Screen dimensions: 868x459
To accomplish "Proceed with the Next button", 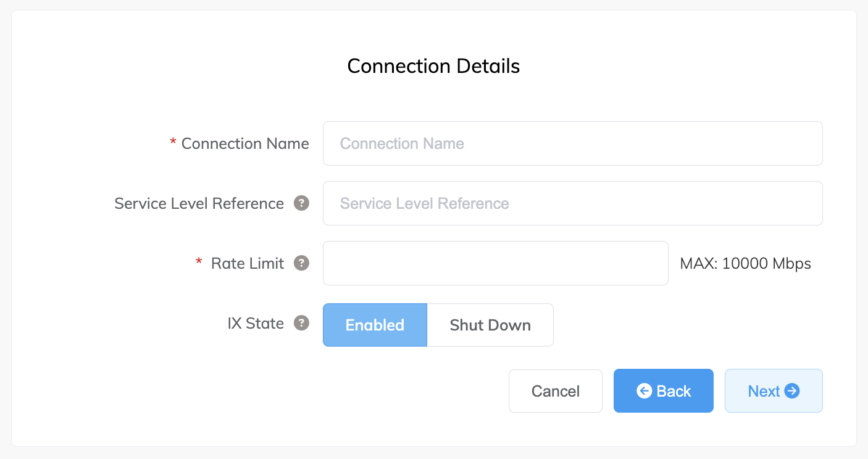I will tap(774, 391).
